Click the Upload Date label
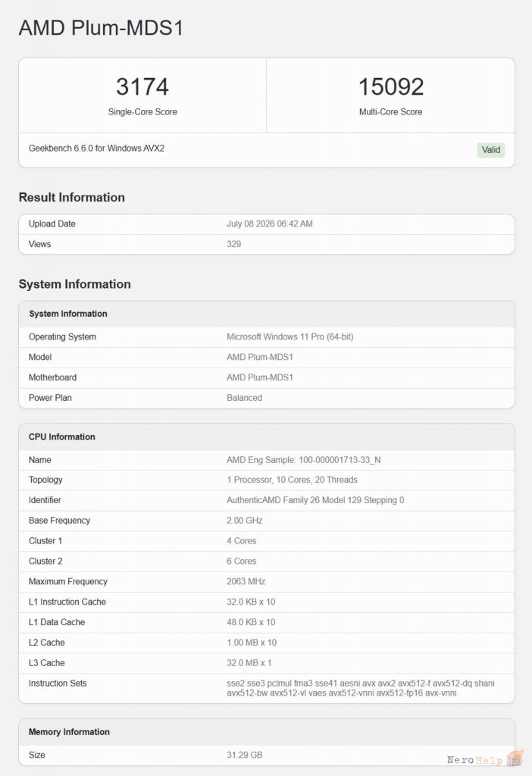The image size is (532, 776). 52,224
